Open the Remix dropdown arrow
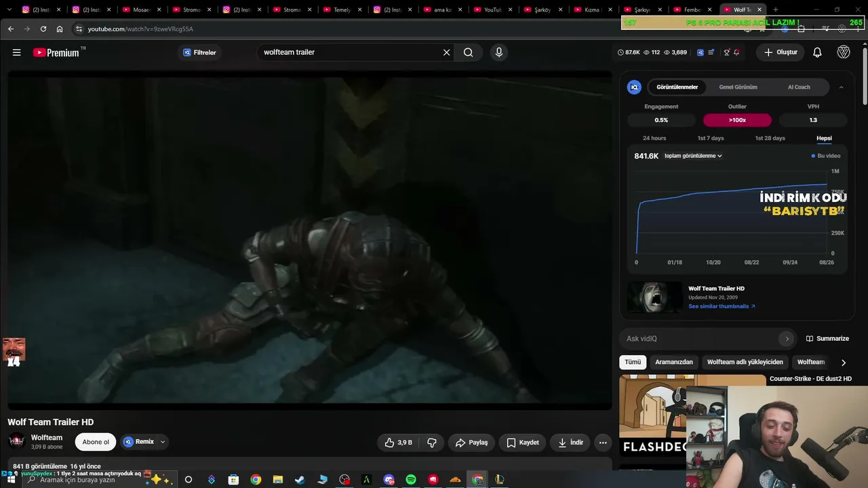This screenshot has height=488, width=868. click(162, 442)
